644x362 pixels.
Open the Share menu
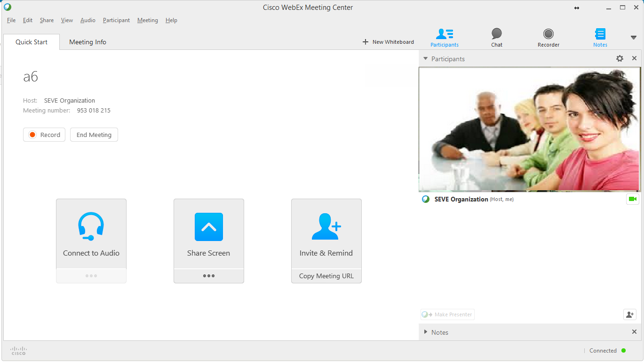tap(47, 20)
